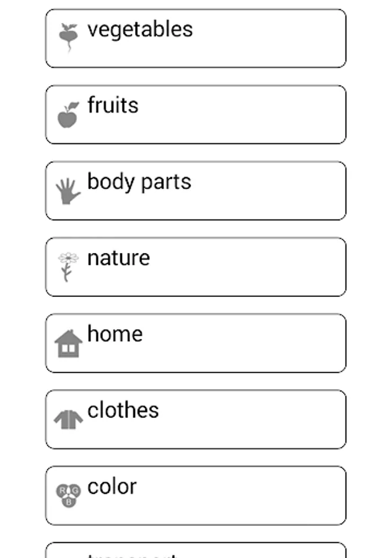Tap the jacket clothes icon
The image size is (392, 558).
tap(68, 420)
